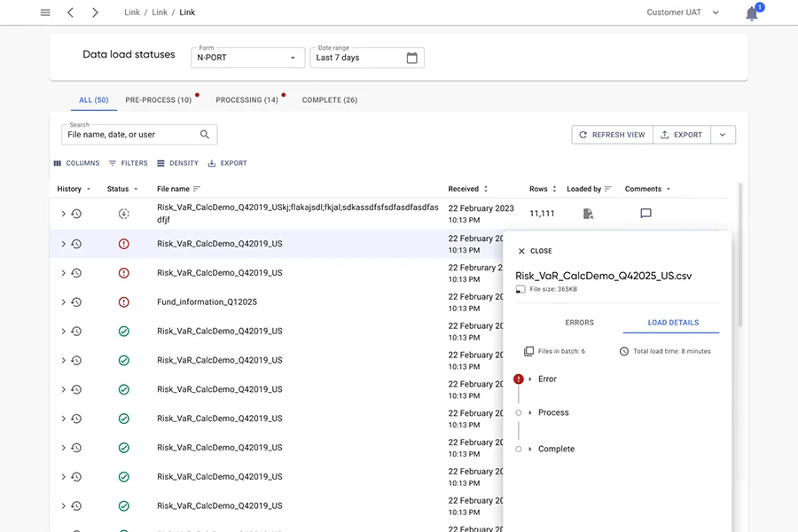This screenshot has width=798, height=532.
Task: Open the date range calendar icon
Action: tap(411, 58)
